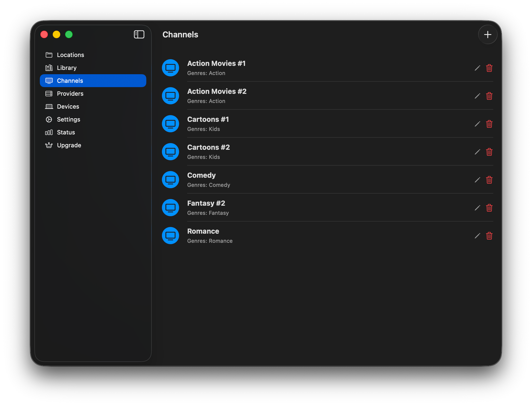View the Status page
Viewport: 532px width, 406px height.
(66, 132)
